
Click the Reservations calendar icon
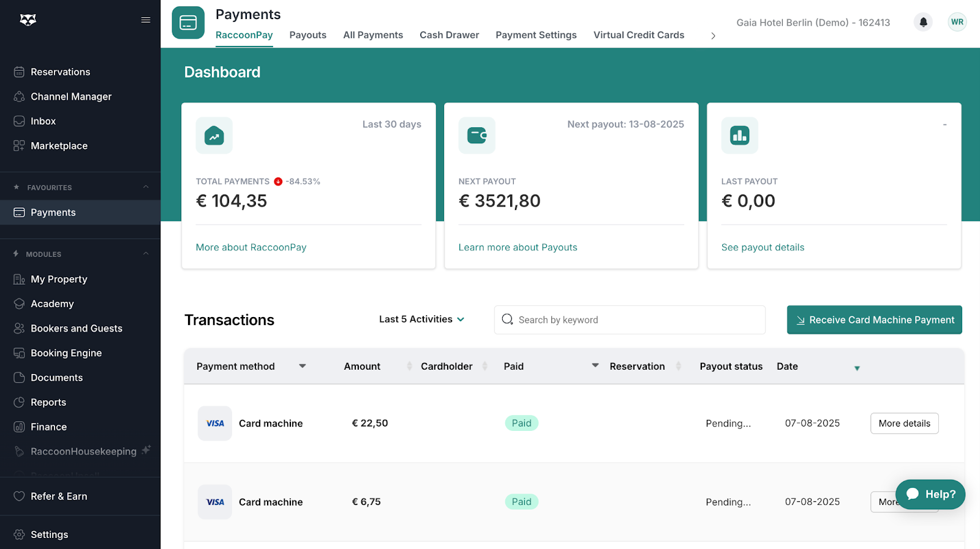[19, 72]
